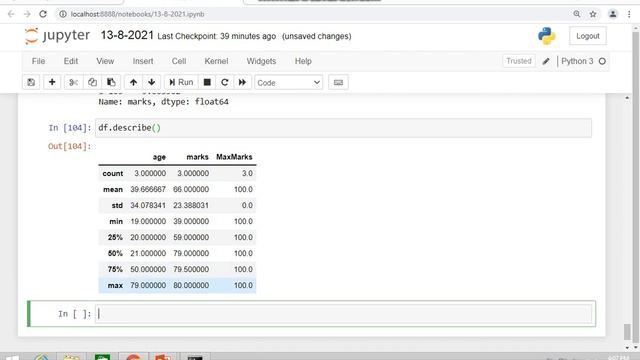Open the Cell menu
This screenshot has height=360, width=640.
click(x=179, y=61)
